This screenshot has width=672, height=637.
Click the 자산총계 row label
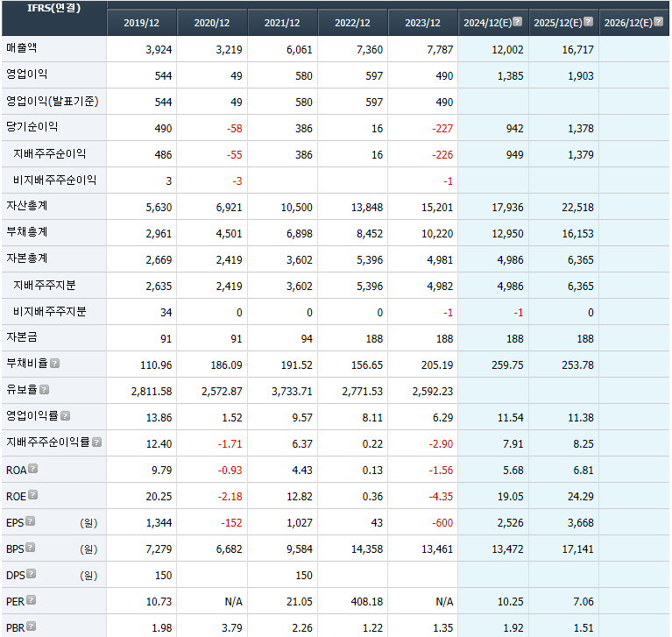coord(27,205)
